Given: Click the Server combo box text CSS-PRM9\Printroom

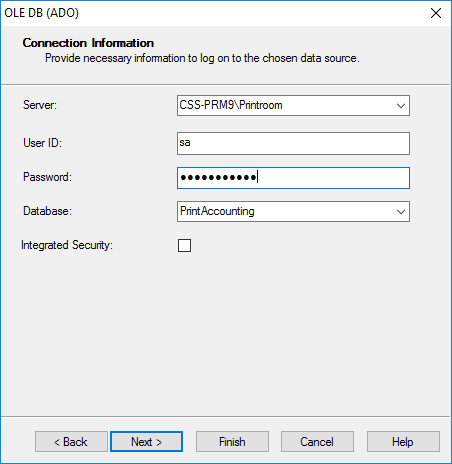Looking at the screenshot, I should [231, 105].
